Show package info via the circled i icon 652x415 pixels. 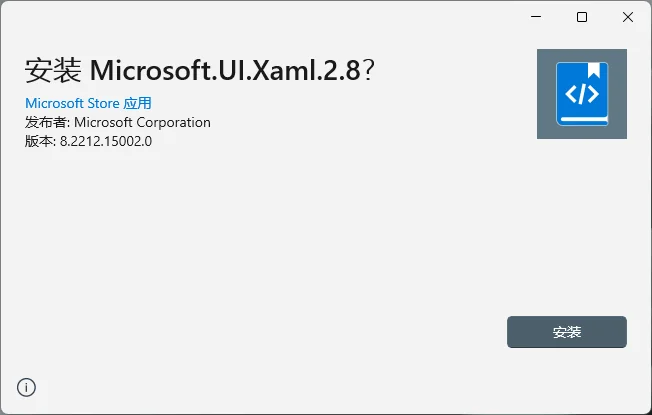click(26, 388)
